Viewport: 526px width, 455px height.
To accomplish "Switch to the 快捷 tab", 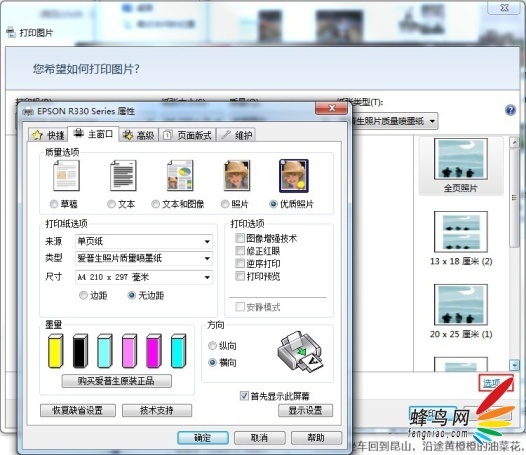I will point(48,135).
